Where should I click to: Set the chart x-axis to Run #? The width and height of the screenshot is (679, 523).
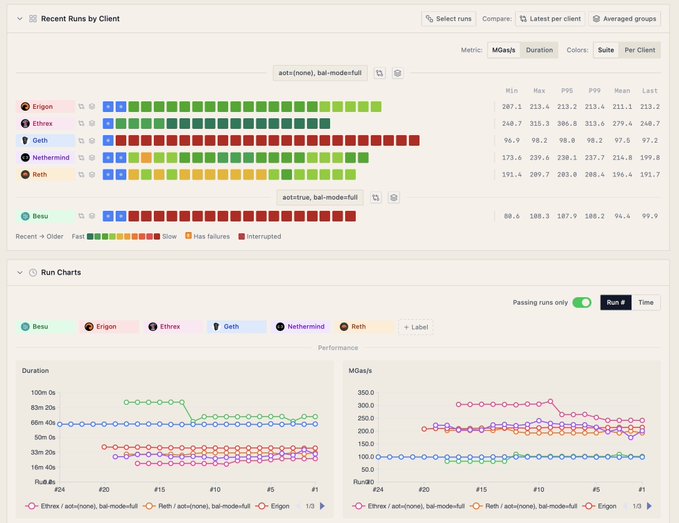point(615,302)
